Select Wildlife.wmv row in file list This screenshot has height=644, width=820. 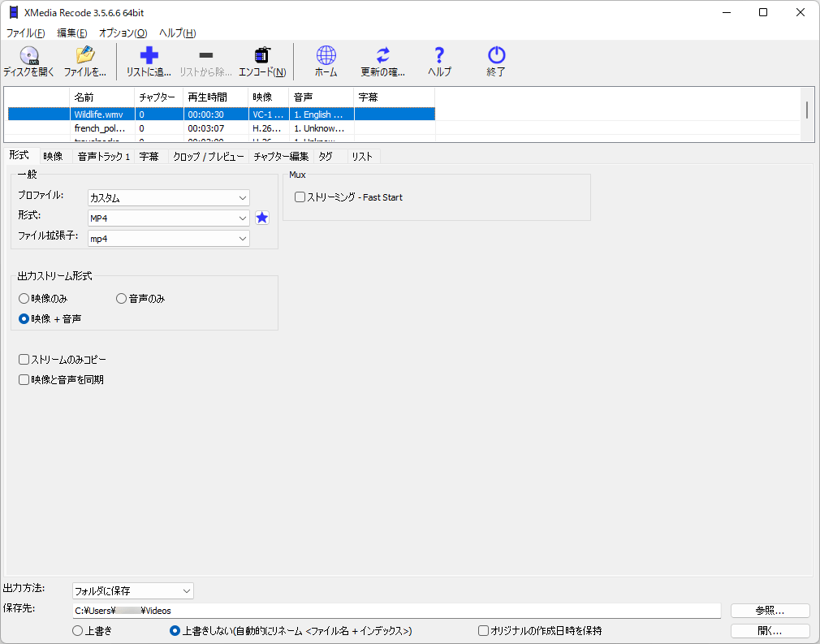pyautogui.click(x=221, y=114)
